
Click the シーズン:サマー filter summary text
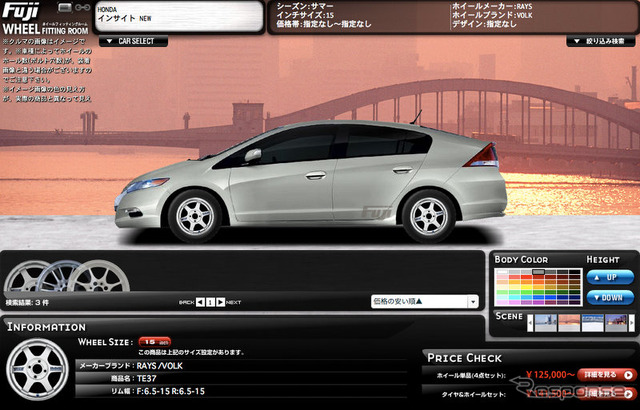point(304,7)
